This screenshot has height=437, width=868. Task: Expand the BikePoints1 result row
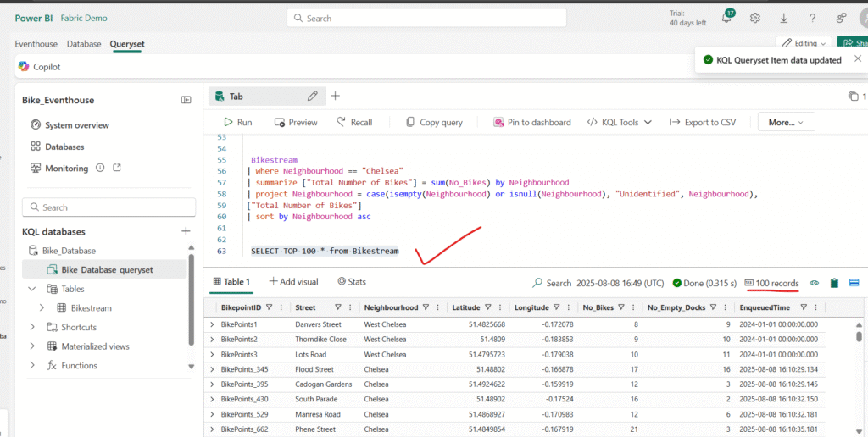click(212, 324)
